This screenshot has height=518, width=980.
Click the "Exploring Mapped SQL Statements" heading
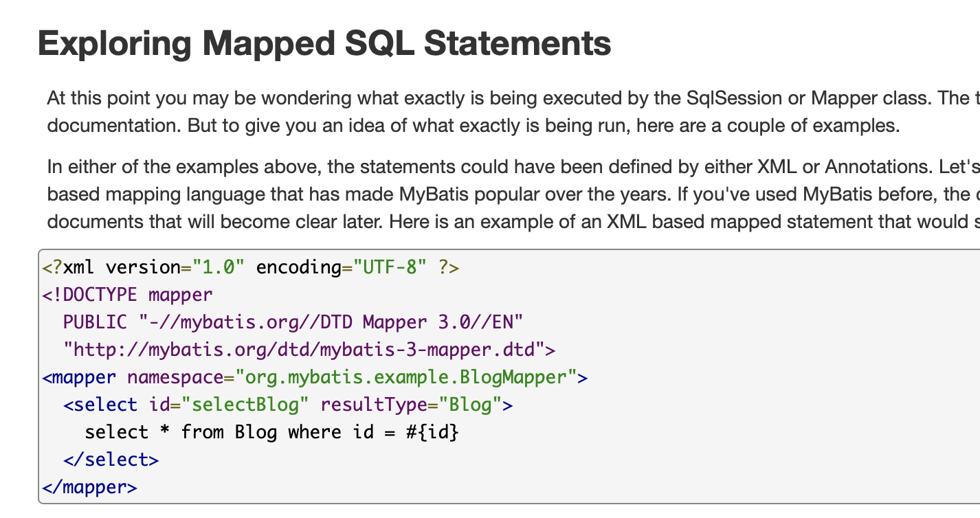[x=324, y=43]
